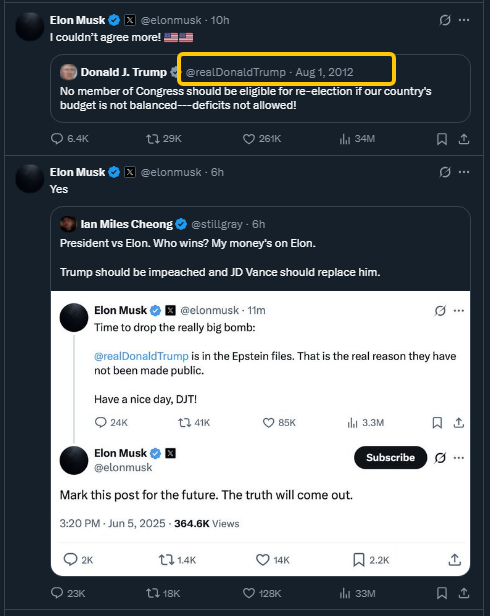Reply to the "Yes" post with 23K replies
This screenshot has height=616, width=490.
pos(68,593)
